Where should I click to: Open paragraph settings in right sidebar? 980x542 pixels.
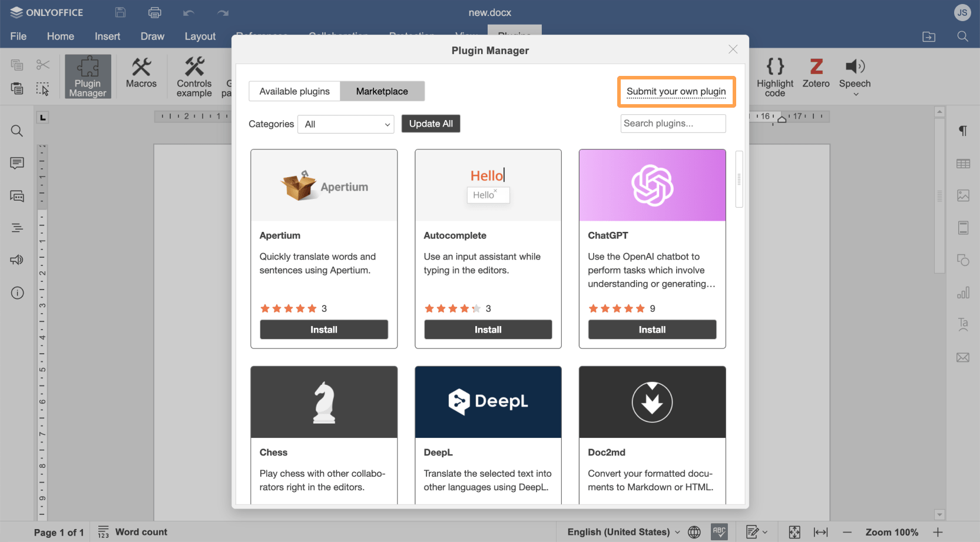coord(963,131)
